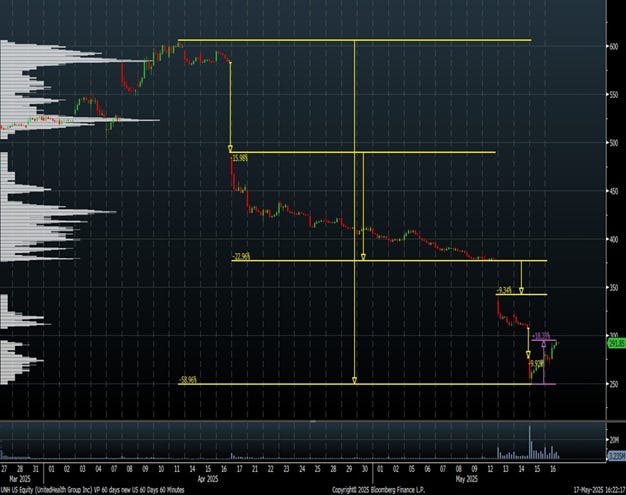Click the grip handle between price and volume panels

pos(313,421)
